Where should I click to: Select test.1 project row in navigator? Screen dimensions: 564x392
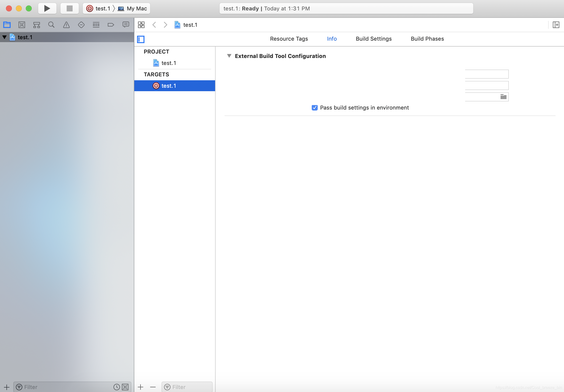(67, 37)
